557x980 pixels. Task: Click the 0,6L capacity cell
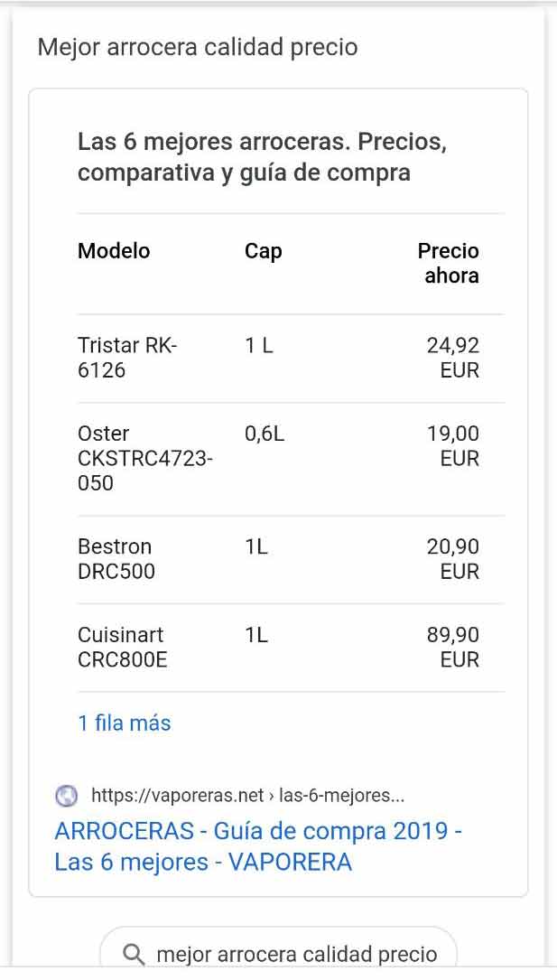pos(265,434)
